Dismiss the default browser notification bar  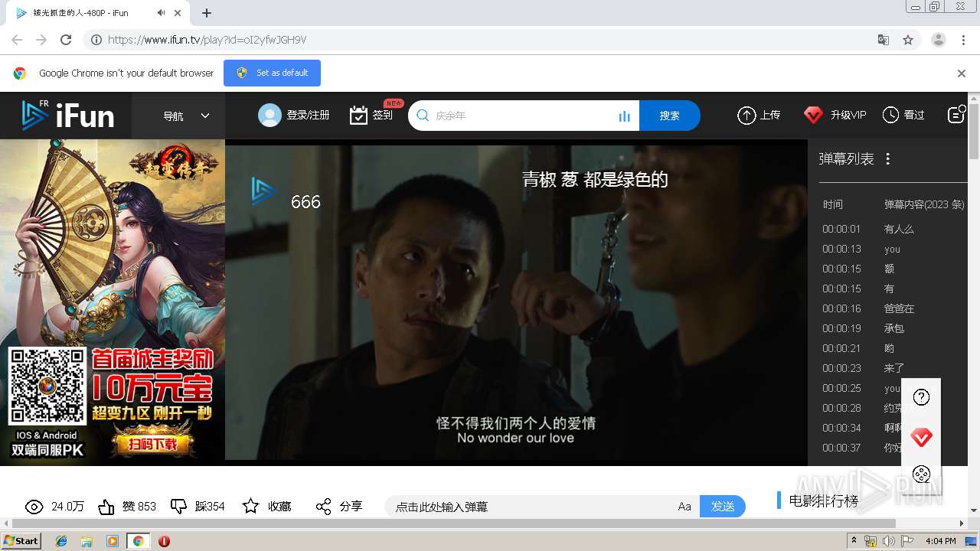point(962,73)
